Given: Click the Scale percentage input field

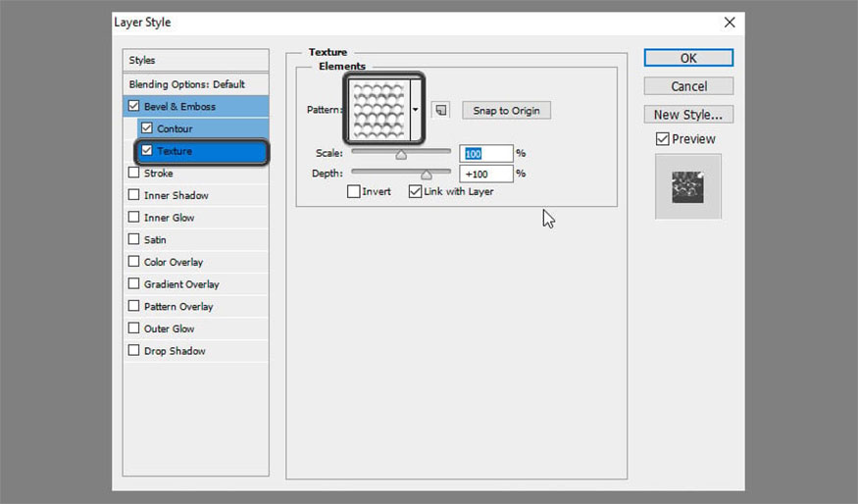Looking at the screenshot, I should tap(486, 154).
